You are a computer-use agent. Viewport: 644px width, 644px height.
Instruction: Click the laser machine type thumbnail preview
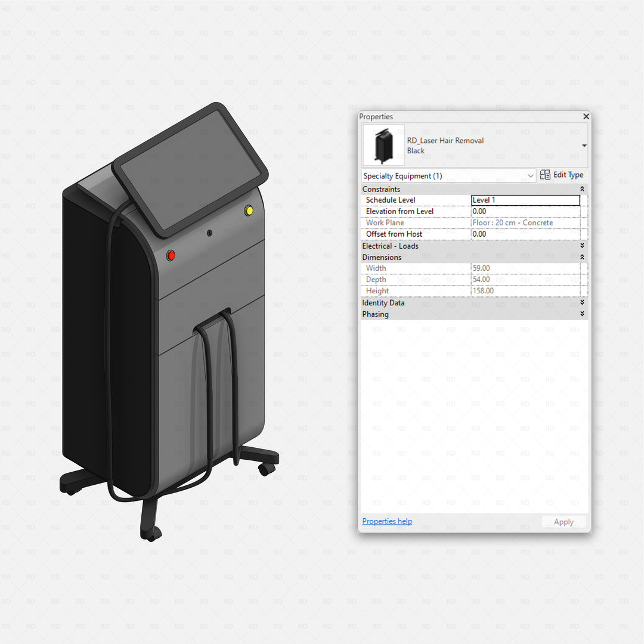pyautogui.click(x=383, y=145)
